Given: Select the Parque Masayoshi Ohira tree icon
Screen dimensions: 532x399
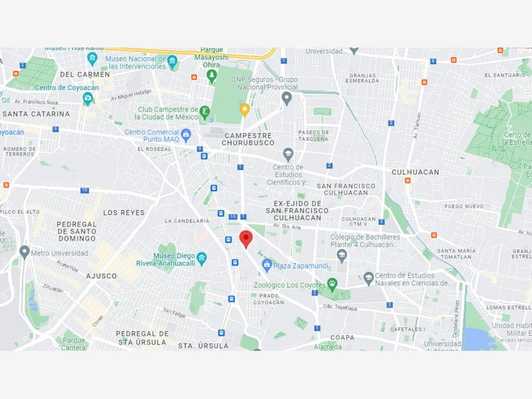Looking at the screenshot, I should pos(212,76).
